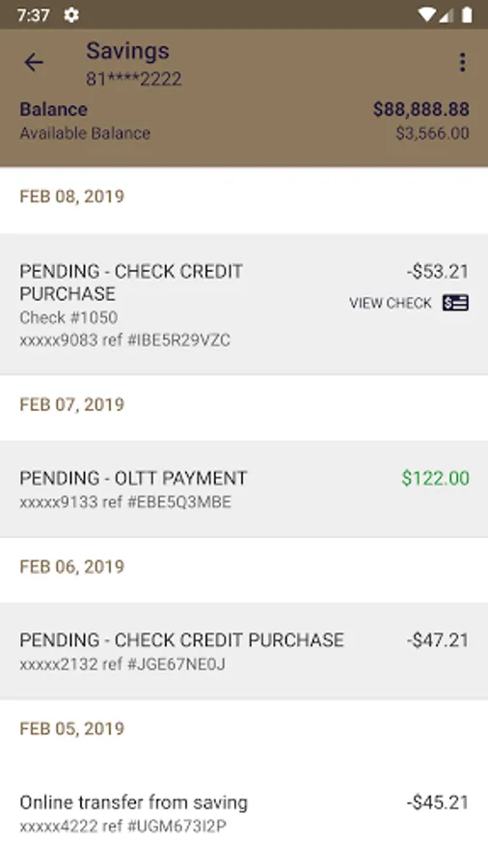Open the Check #1050 pending transaction

pyautogui.click(x=244, y=304)
